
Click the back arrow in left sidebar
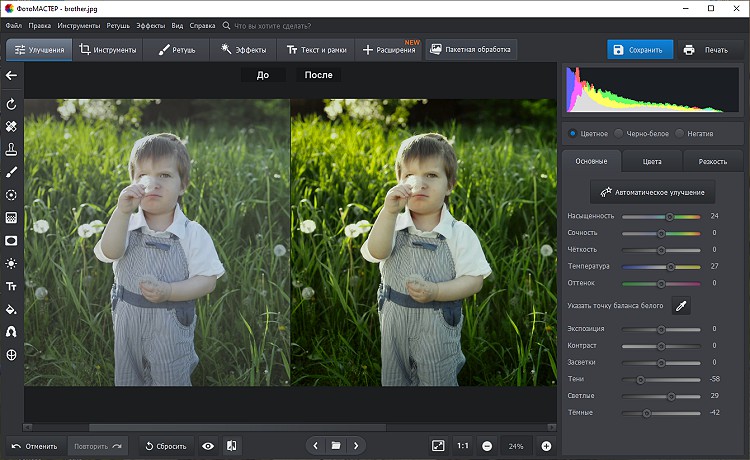(x=11, y=75)
